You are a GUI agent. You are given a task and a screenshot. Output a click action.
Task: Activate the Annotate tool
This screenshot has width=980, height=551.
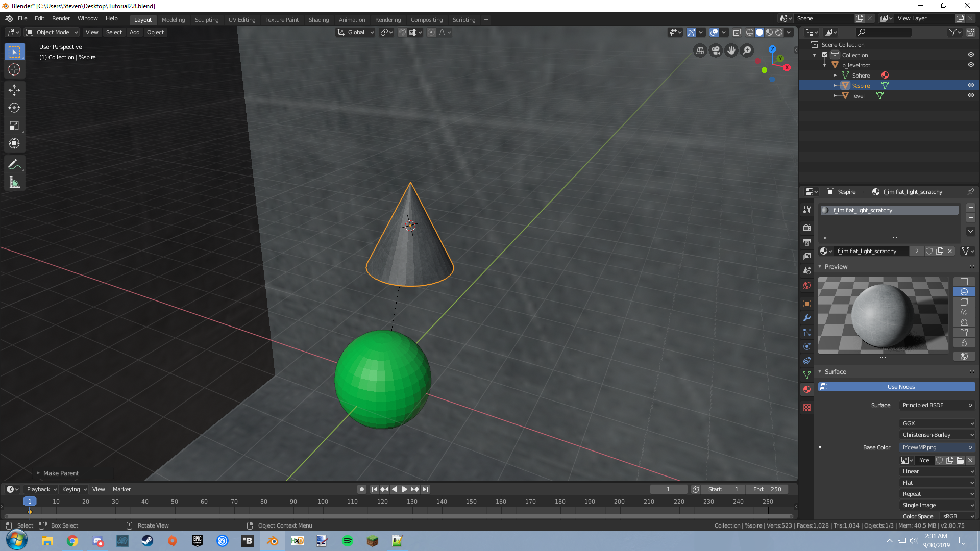coord(14,164)
